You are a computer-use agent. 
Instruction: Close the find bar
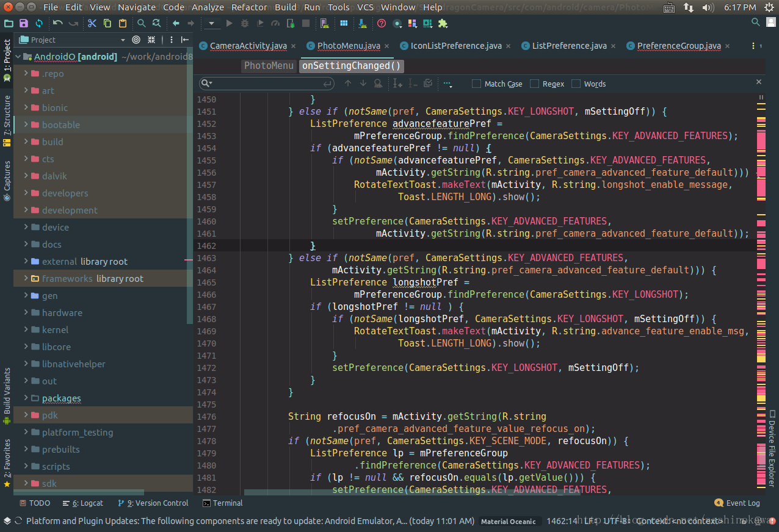(759, 82)
